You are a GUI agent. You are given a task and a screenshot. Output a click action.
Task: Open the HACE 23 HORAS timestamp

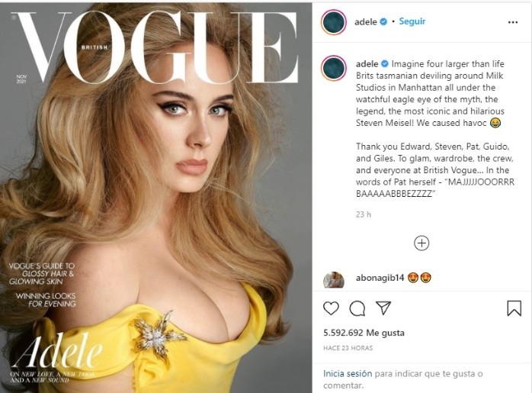point(348,348)
